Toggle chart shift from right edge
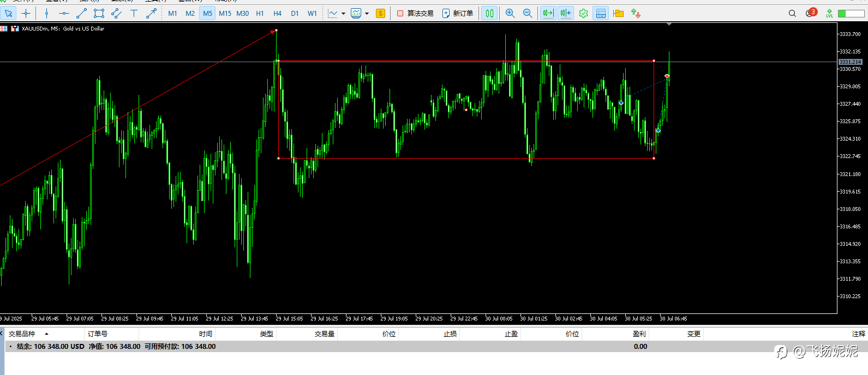 coord(566,13)
